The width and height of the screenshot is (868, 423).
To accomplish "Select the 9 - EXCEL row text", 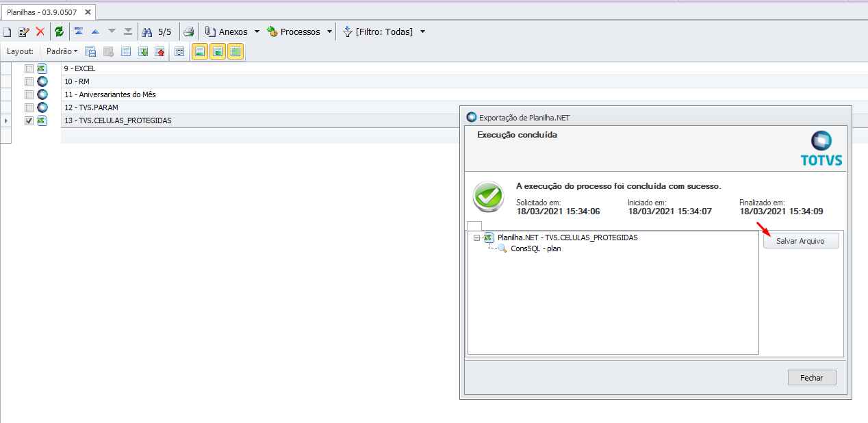I will 79,68.
